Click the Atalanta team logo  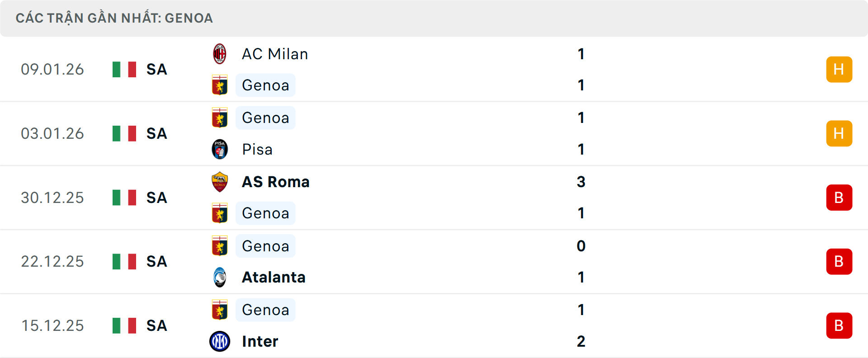pyautogui.click(x=220, y=278)
